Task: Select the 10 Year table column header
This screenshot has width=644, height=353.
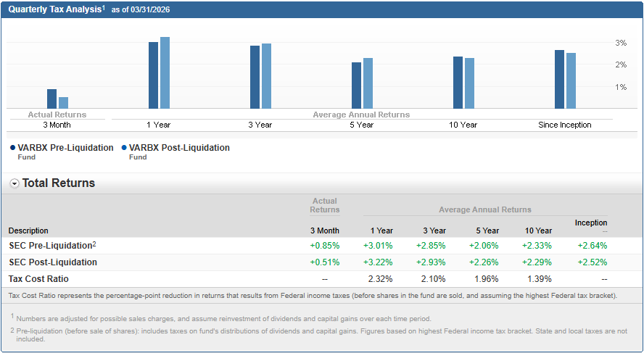Action: 538,231
